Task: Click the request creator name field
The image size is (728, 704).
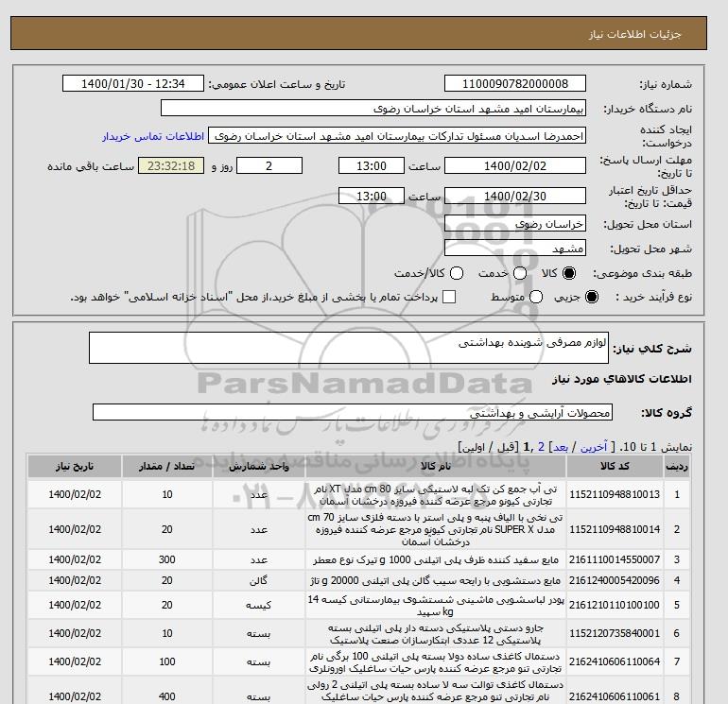Action: coord(397,135)
